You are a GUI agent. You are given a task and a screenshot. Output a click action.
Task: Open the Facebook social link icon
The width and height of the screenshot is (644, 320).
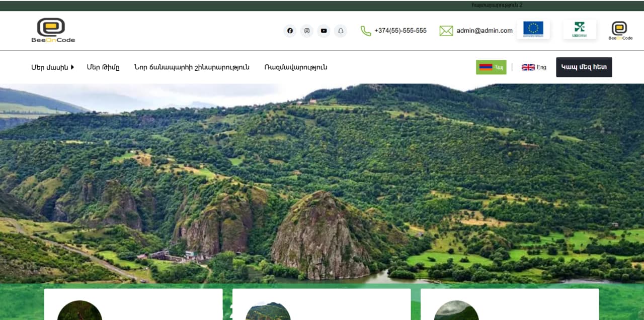pyautogui.click(x=290, y=31)
